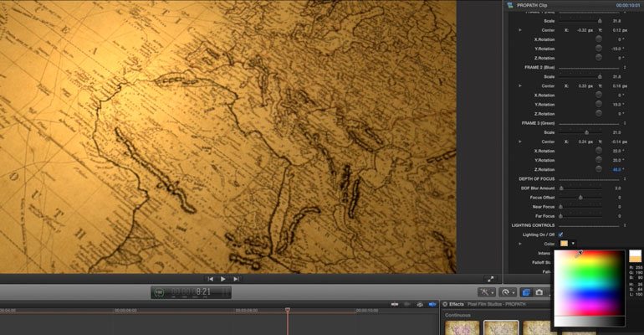This screenshot has width=644, height=335.
Task: Open the Color swatch dropdown arrow
Action: (573, 244)
